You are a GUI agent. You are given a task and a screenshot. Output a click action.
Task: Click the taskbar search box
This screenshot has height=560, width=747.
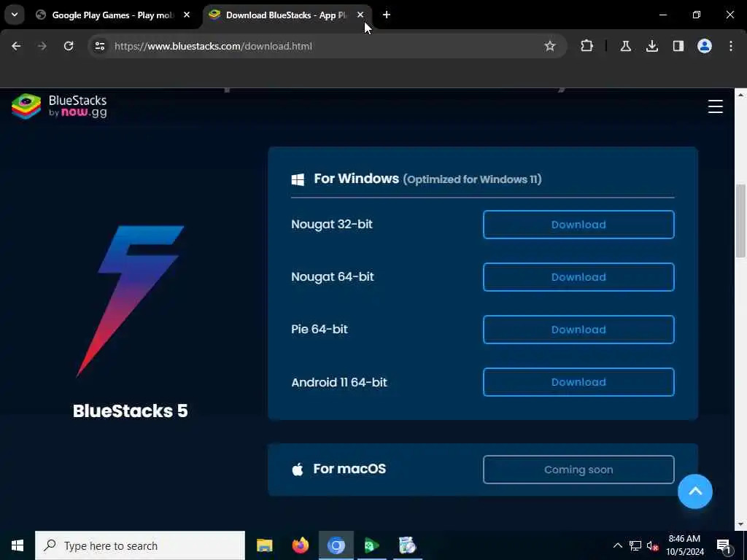140,545
